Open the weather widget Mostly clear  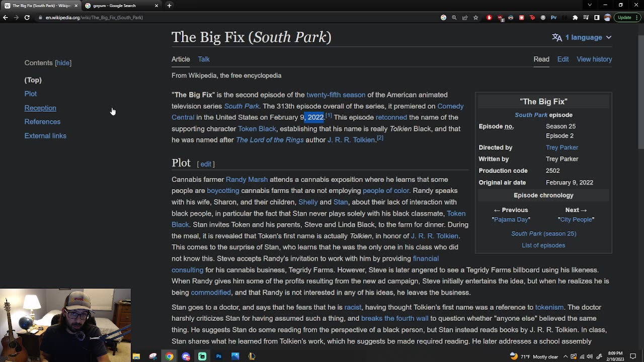533,356
